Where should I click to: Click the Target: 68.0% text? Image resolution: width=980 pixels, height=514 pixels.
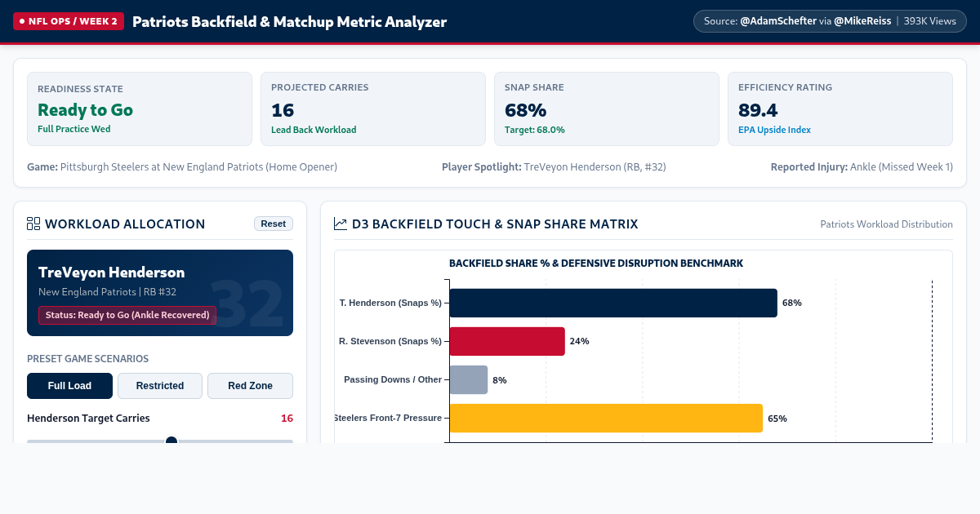tap(535, 130)
